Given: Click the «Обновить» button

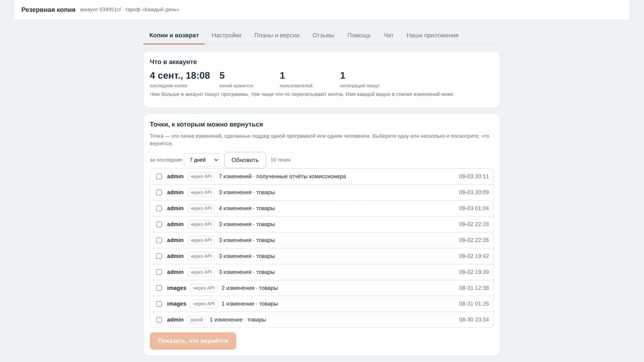Looking at the screenshot, I should click(x=245, y=160).
